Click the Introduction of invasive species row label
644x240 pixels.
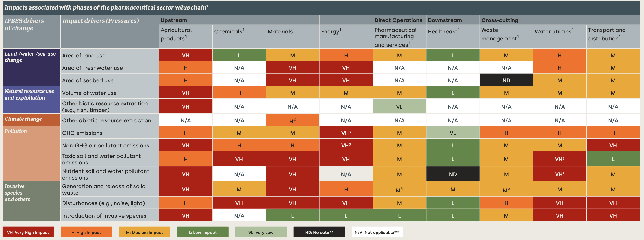[104, 216]
